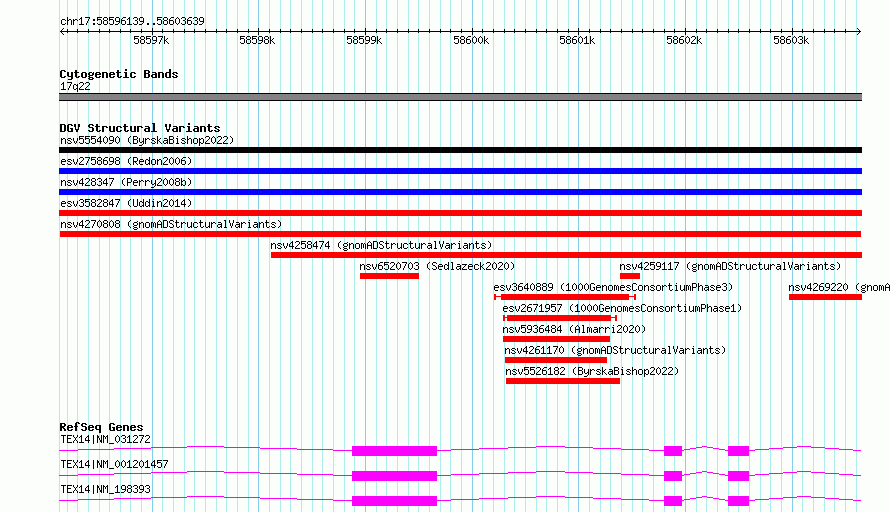The height and width of the screenshot is (512, 890).
Task: Click the short nsv6520703 variant bar
Action: pyautogui.click(x=389, y=276)
